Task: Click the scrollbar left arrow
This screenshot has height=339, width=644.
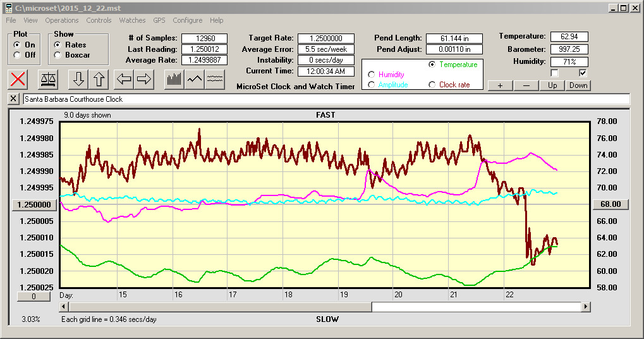Action: [64, 307]
